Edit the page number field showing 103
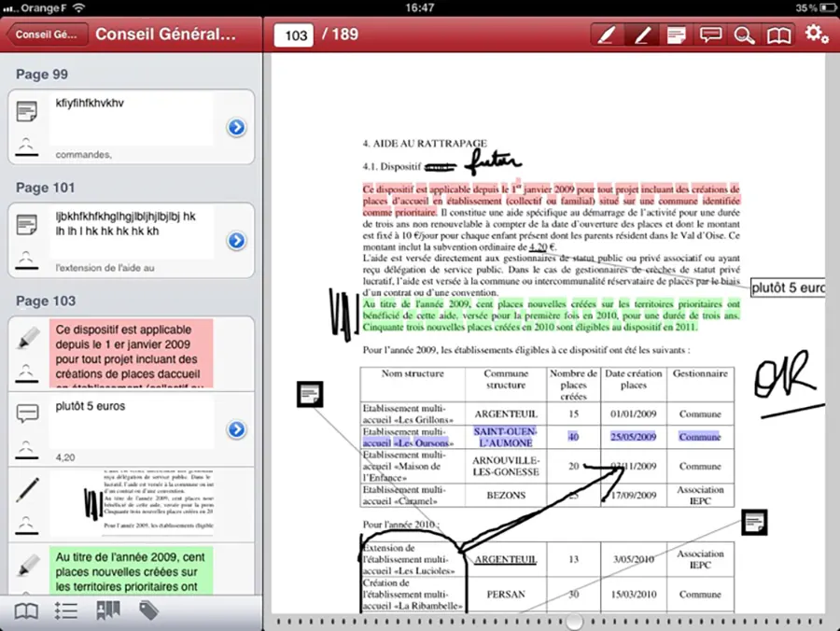Viewport: 840px width, 631px height. (x=294, y=35)
